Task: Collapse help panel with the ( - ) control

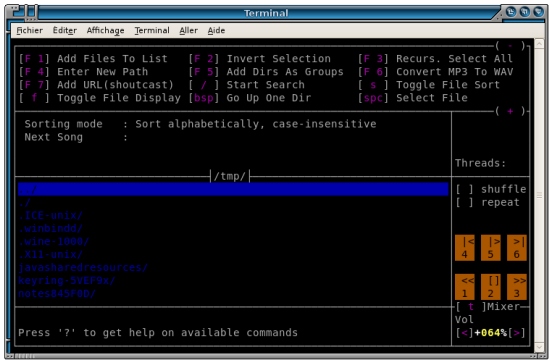Action: pos(510,46)
